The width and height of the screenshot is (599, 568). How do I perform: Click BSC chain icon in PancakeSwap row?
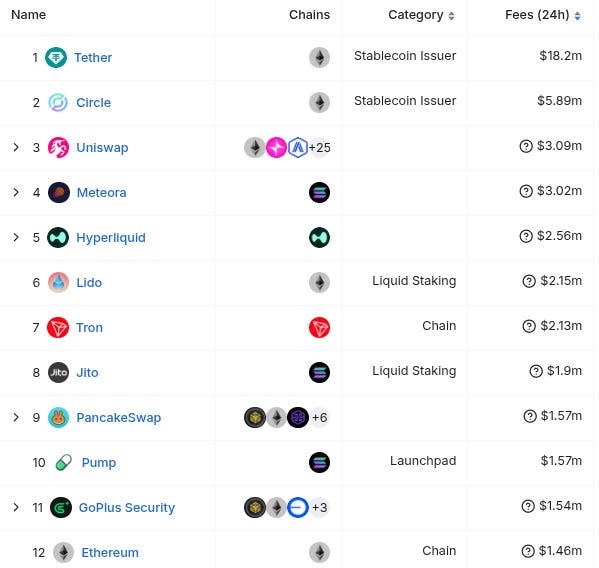(255, 418)
